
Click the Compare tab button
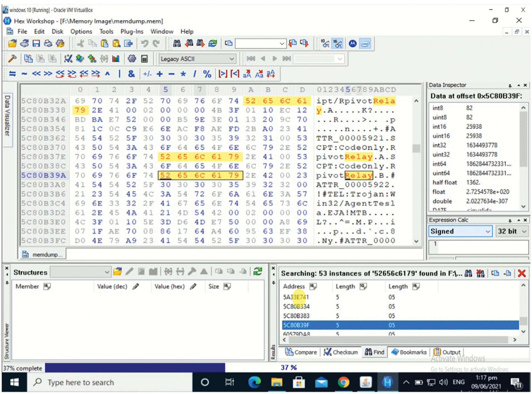point(301,352)
